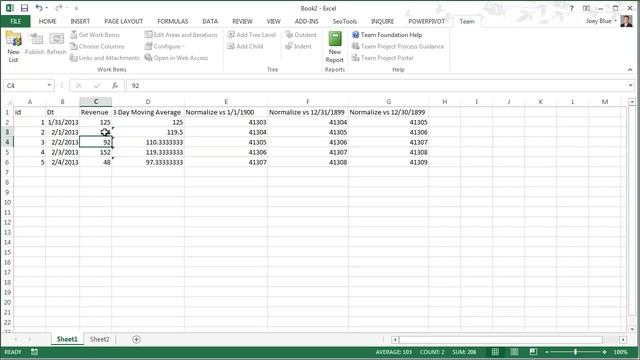This screenshot has width=640, height=360.
Task: Select the Sheet1 tab
Action: pos(67,339)
